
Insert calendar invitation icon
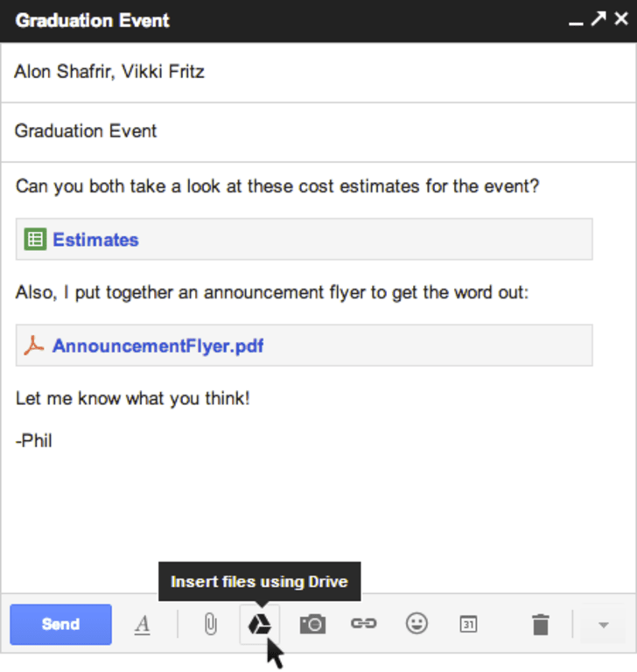tap(468, 625)
